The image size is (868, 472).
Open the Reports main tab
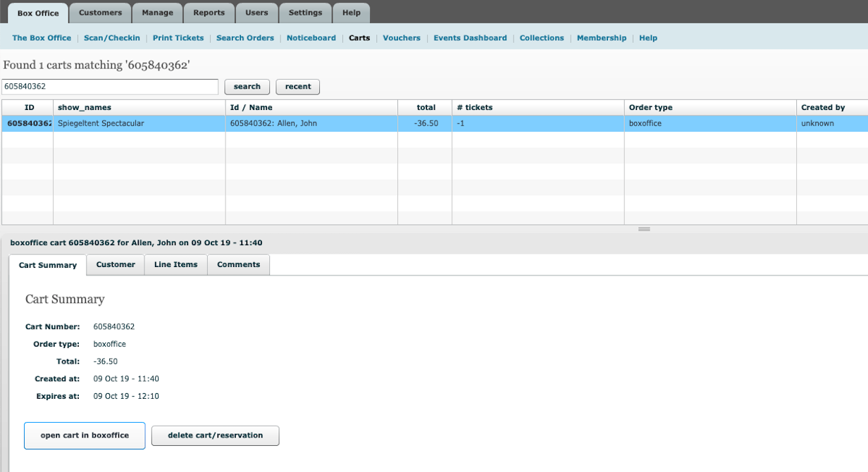pyautogui.click(x=209, y=13)
